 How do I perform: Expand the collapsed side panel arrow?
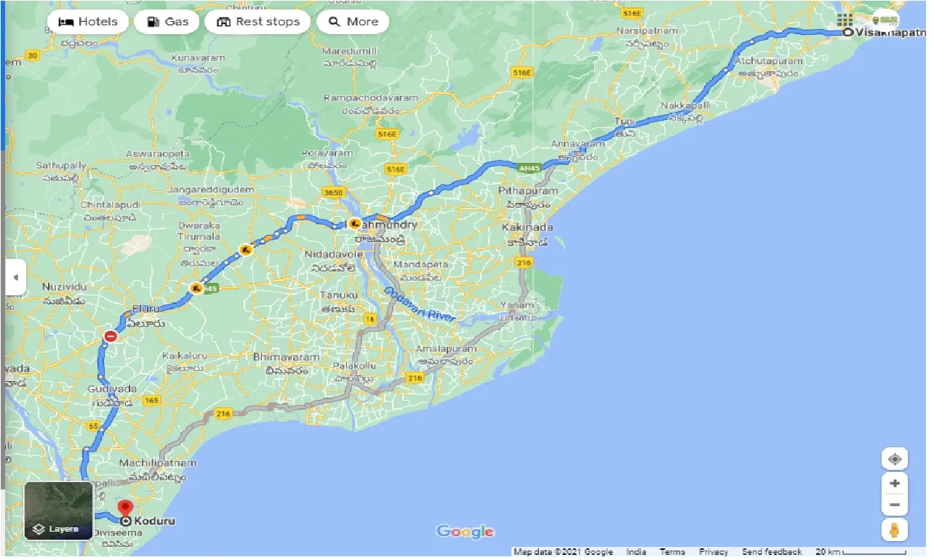click(15, 278)
